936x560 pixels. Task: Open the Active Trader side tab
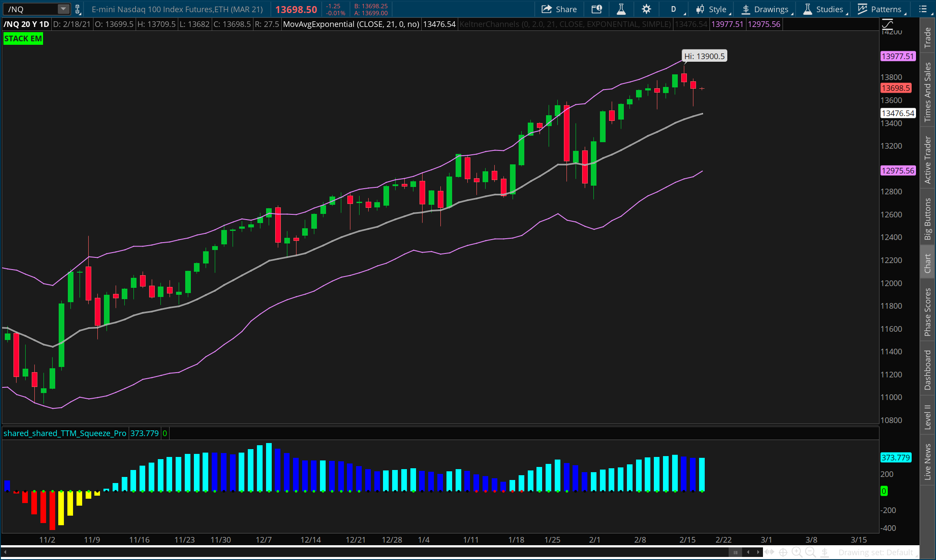click(927, 160)
